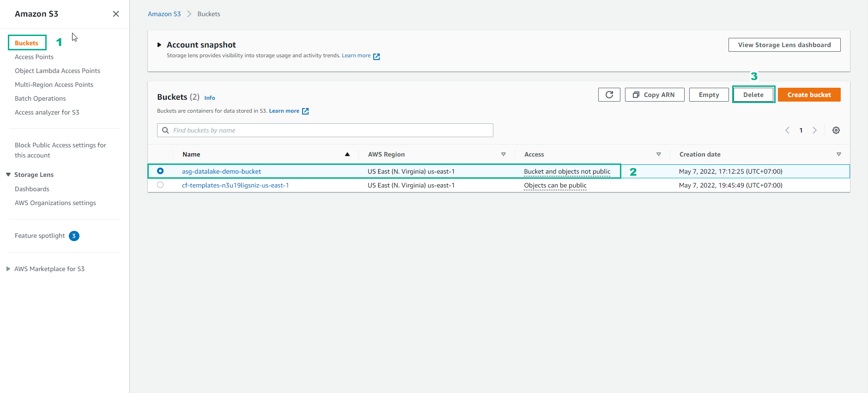The image size is (868, 393).
Task: Open Feature spotlight in sidebar
Action: coord(40,236)
